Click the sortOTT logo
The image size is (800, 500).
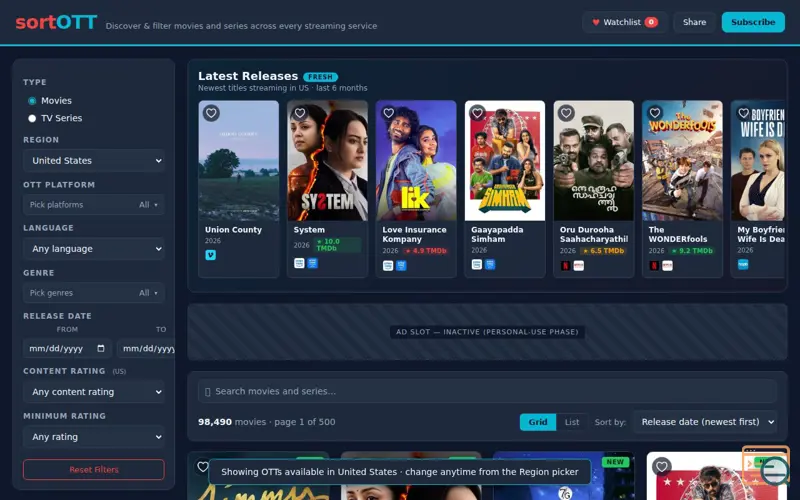pos(56,22)
